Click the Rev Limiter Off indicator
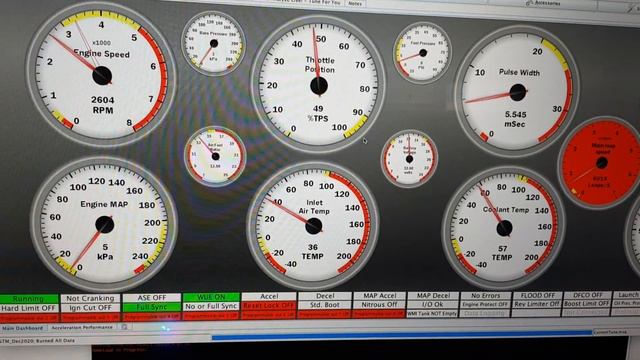The image size is (640, 360). point(537,304)
